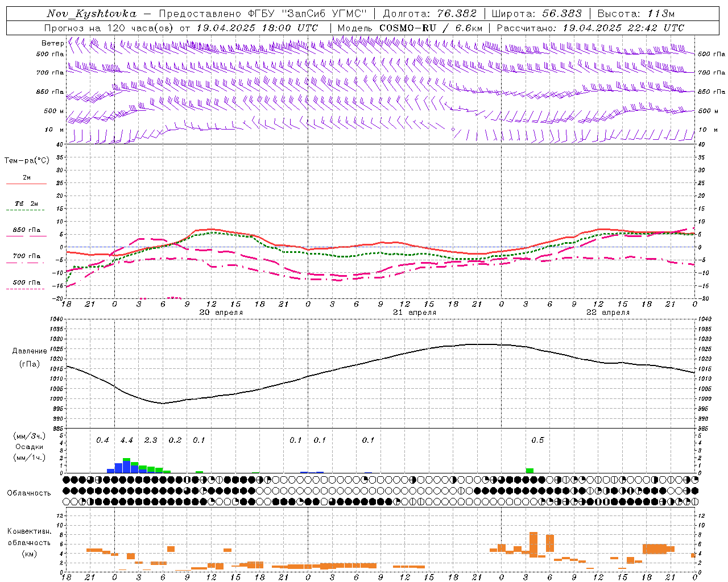The width and height of the screenshot is (728, 582).
Task: Select the Тем-ра(°C) temperature axis label
Action: [x=27, y=161]
